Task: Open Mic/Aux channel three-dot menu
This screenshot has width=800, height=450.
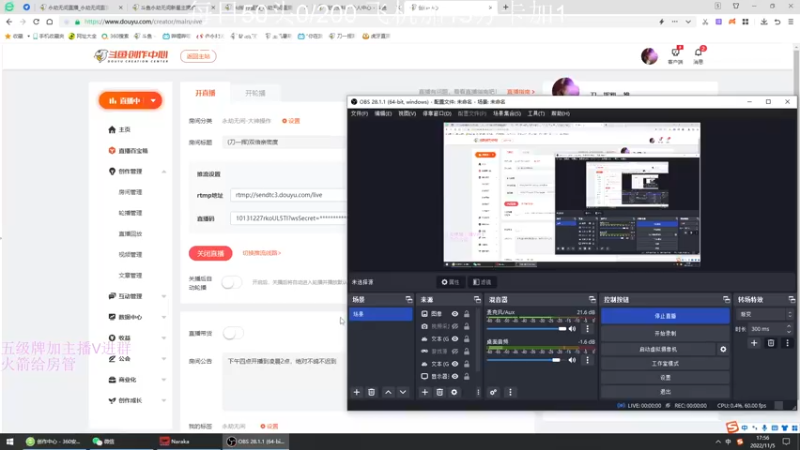Action: click(x=587, y=329)
